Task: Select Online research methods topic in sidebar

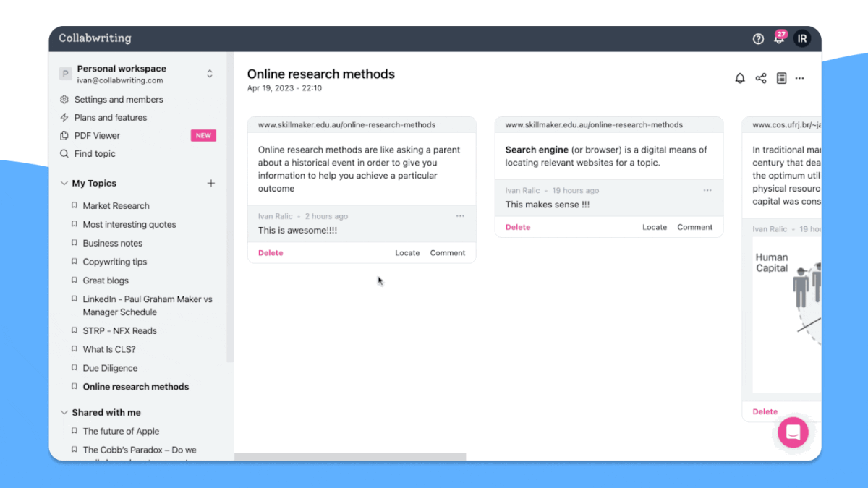Action: (136, 387)
